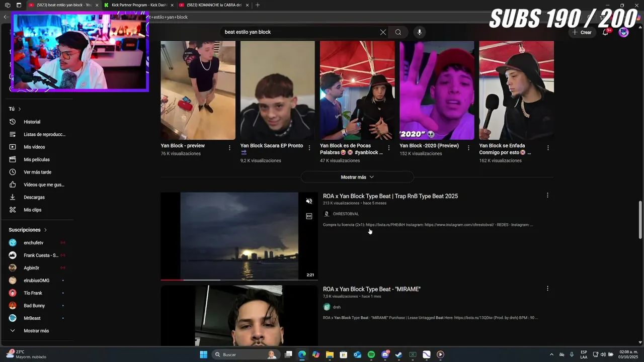Open Yan Block -2020 (Preview) short thumbnail

437,90
